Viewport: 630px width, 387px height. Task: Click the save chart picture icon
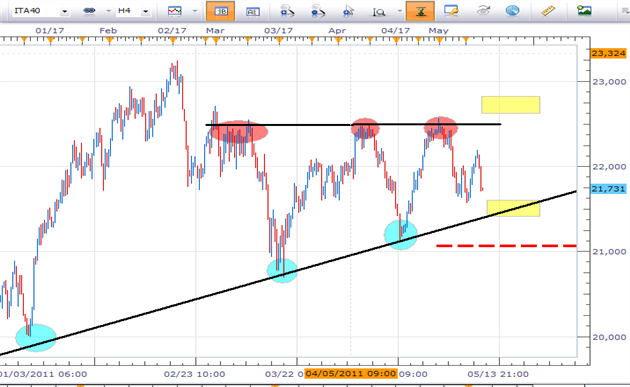584,11
